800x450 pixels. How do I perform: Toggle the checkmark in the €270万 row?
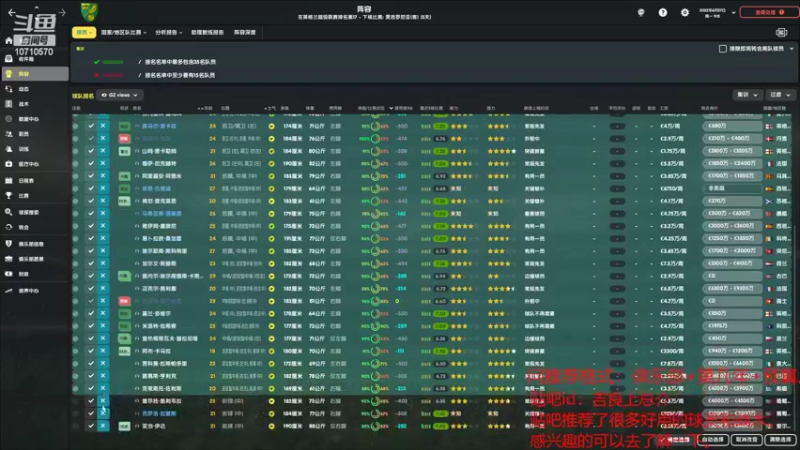[91, 201]
